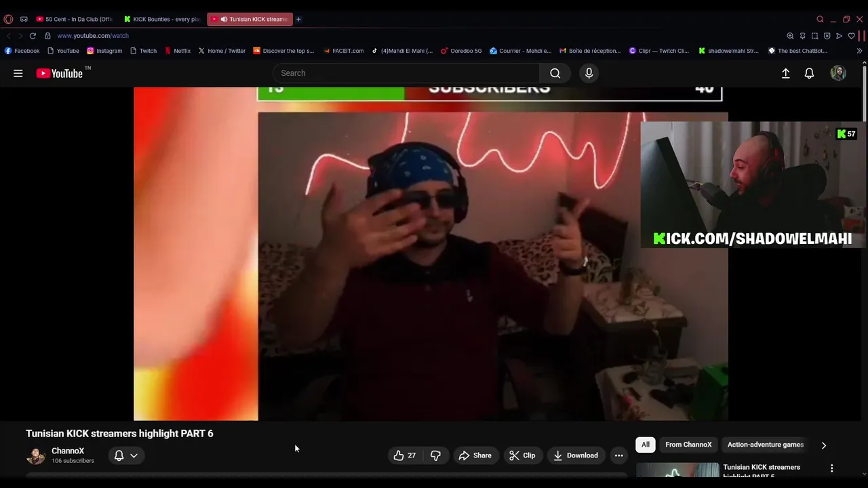Open more actions three-dot menu
Screen dimensions: 868x488
pyautogui.click(x=618, y=455)
